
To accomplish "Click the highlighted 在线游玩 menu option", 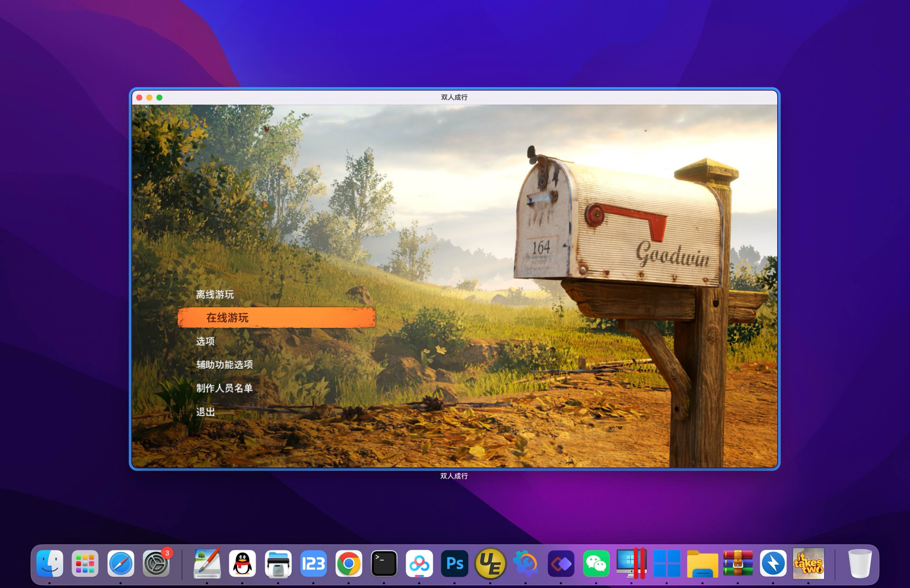I will [x=276, y=317].
